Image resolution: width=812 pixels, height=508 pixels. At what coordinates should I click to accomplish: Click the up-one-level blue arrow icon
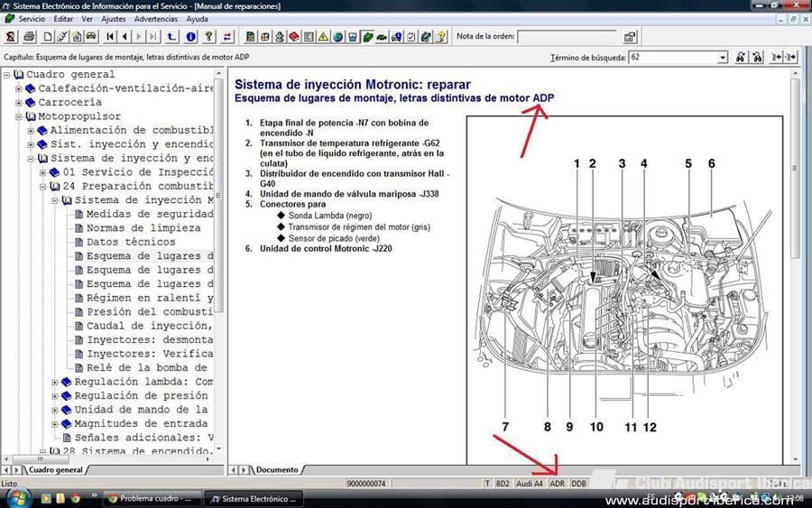pyautogui.click(x=171, y=37)
